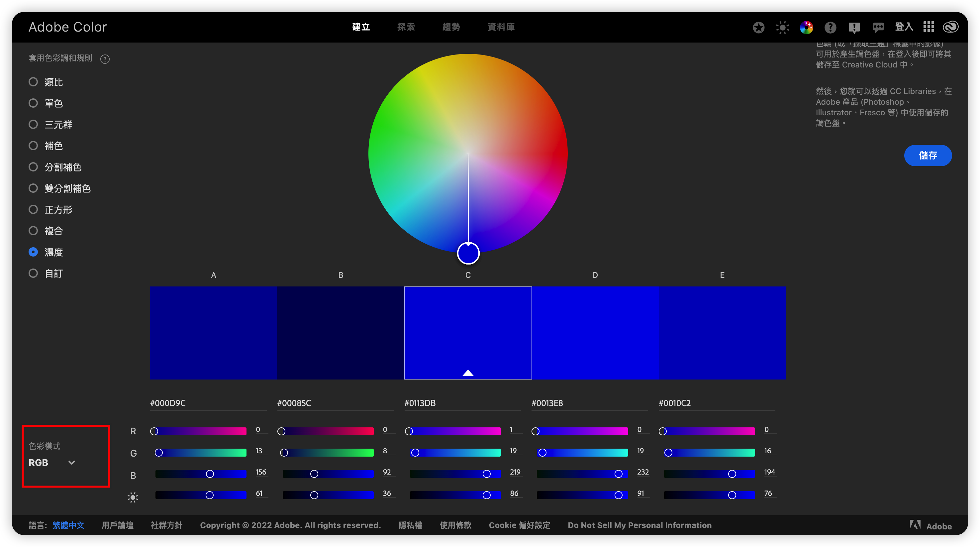The image size is (980, 547).
Task: Click the Adobe Color logo
Action: tap(68, 27)
